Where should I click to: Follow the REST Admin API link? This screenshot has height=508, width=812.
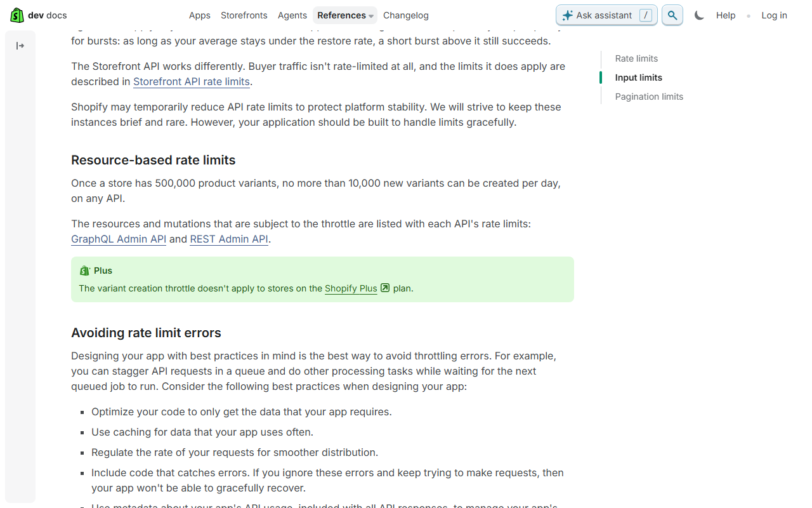(229, 239)
